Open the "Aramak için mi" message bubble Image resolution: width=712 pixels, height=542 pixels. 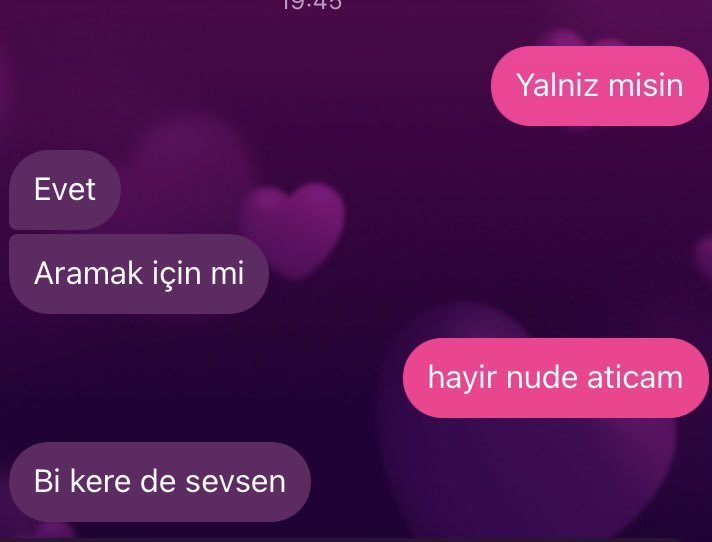tap(139, 274)
